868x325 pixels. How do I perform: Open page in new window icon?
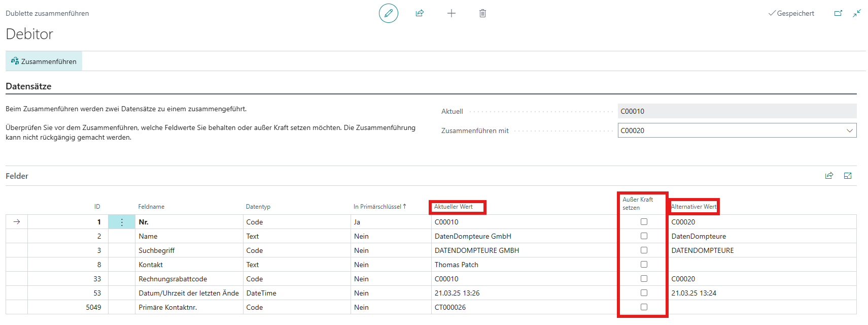[838, 13]
